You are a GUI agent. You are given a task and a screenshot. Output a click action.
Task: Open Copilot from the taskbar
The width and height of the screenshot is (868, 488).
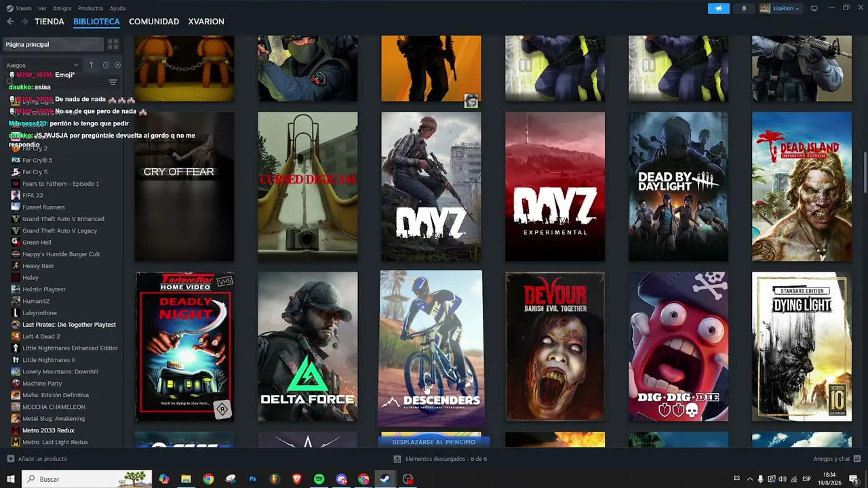tap(163, 479)
